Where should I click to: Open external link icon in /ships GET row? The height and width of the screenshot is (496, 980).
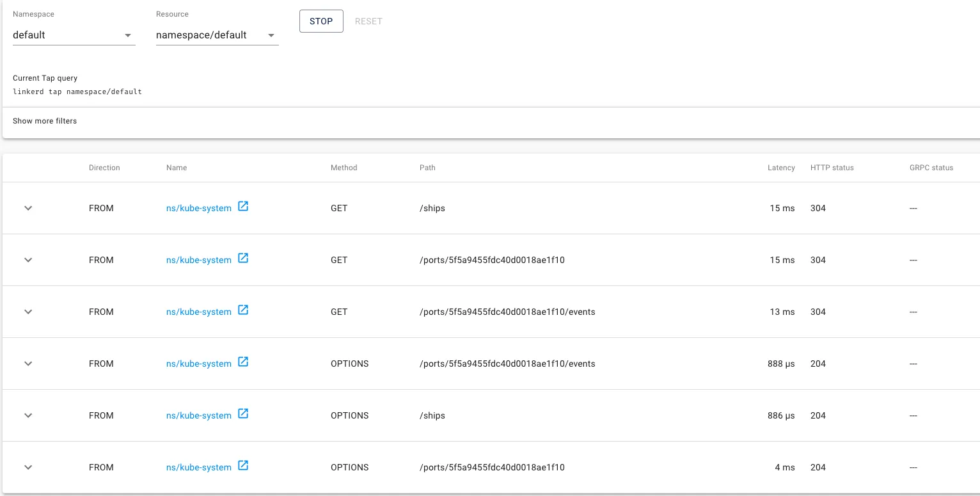(x=243, y=207)
